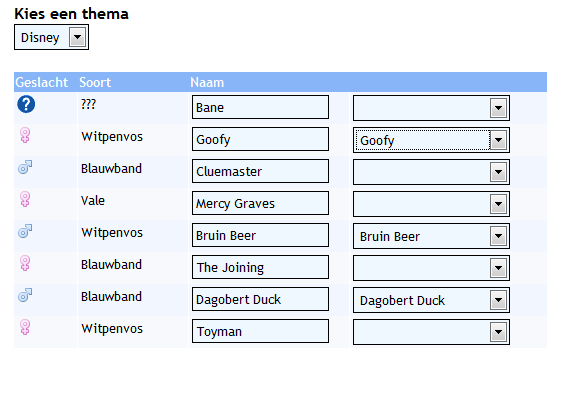The height and width of the screenshot is (400, 570).
Task: Click the male icon in the Bruin Beer row
Action: [25, 231]
